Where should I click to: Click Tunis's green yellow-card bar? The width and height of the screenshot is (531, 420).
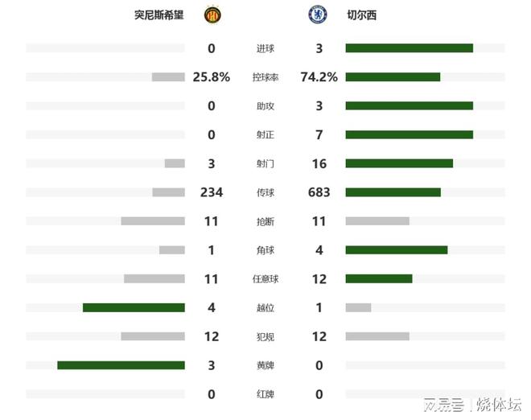coord(121,365)
